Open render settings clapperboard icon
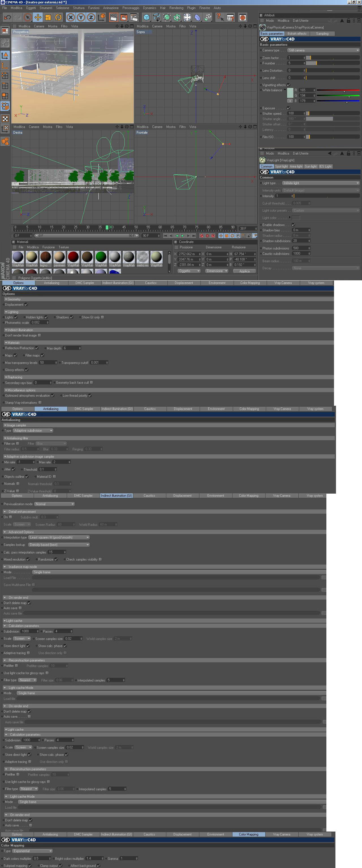Screen dimensions: 362x868 tap(134, 17)
